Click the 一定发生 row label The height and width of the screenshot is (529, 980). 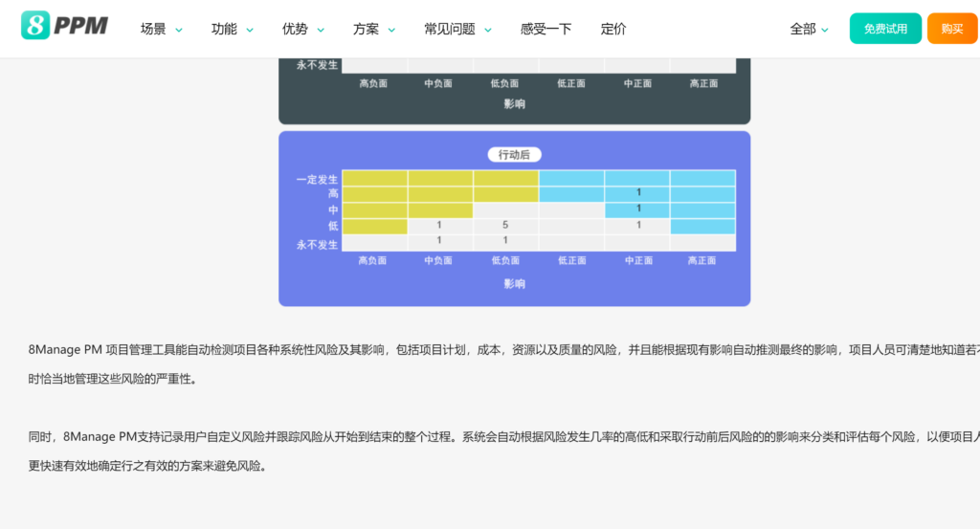click(317, 179)
